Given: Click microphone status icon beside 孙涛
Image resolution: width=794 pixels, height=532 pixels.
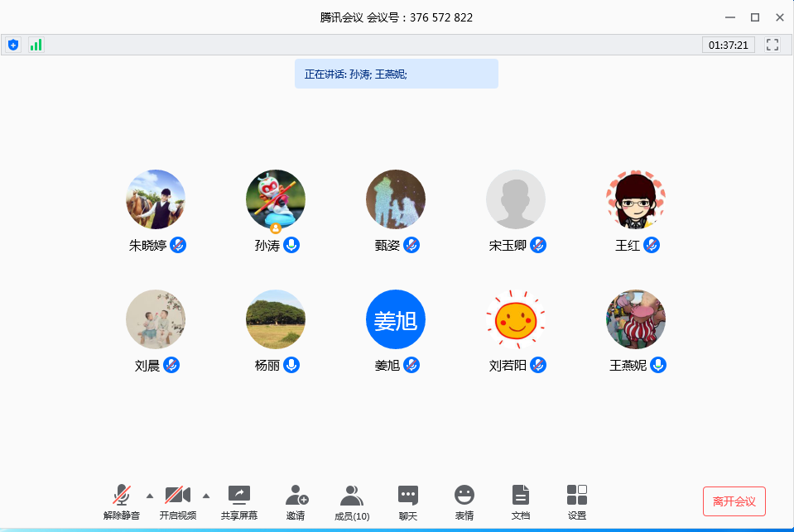Looking at the screenshot, I should pyautogui.click(x=291, y=245).
